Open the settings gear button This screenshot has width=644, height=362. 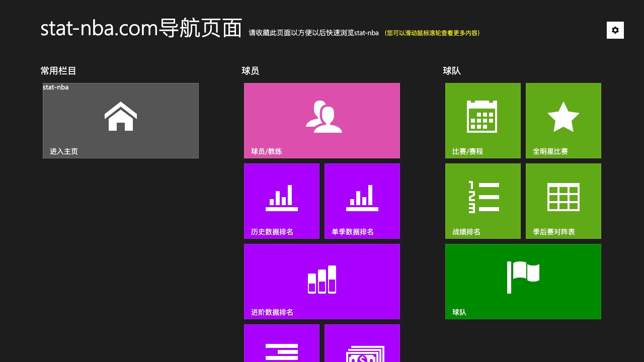tap(615, 30)
